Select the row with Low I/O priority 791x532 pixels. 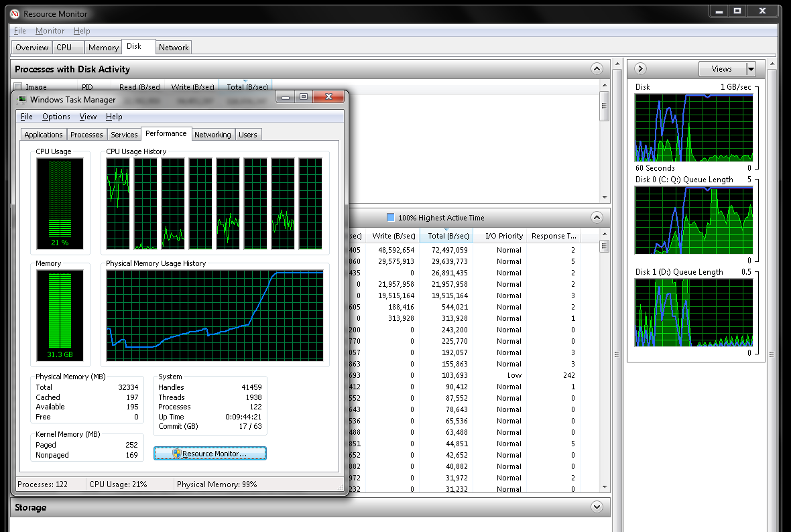[464, 375]
